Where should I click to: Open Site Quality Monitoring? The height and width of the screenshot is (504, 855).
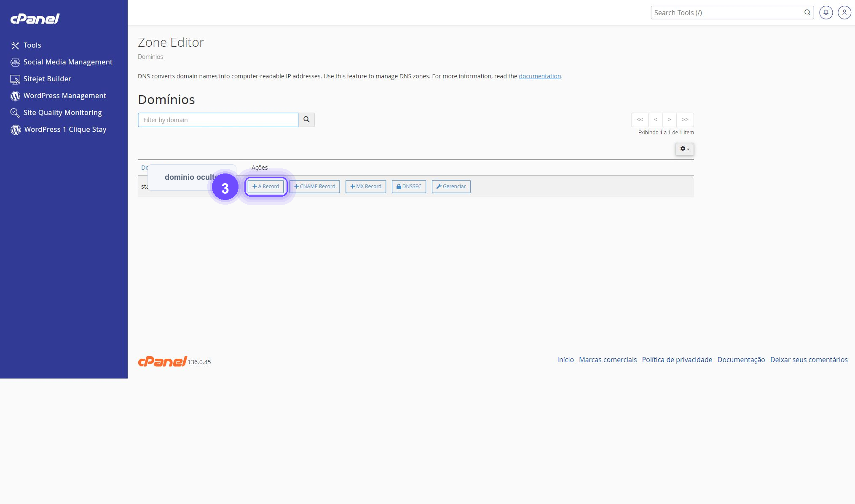56,113
